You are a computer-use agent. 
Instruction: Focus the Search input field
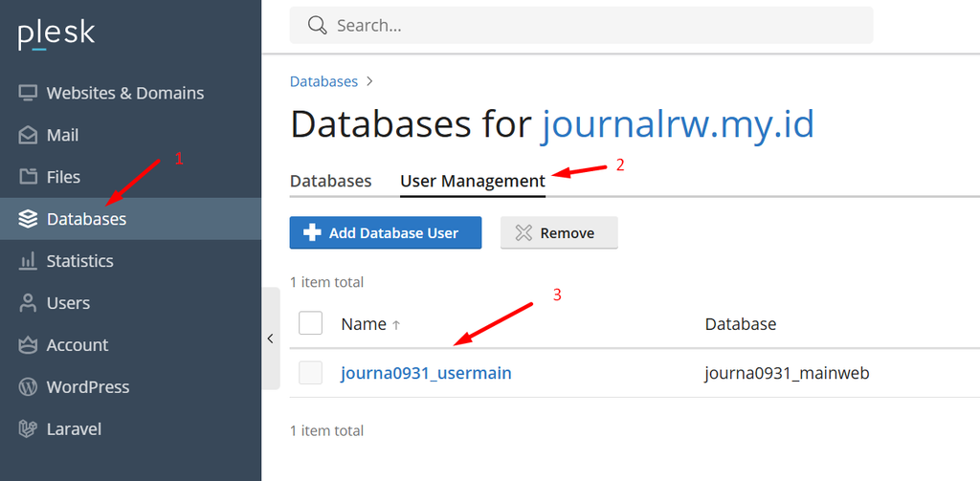click(581, 26)
